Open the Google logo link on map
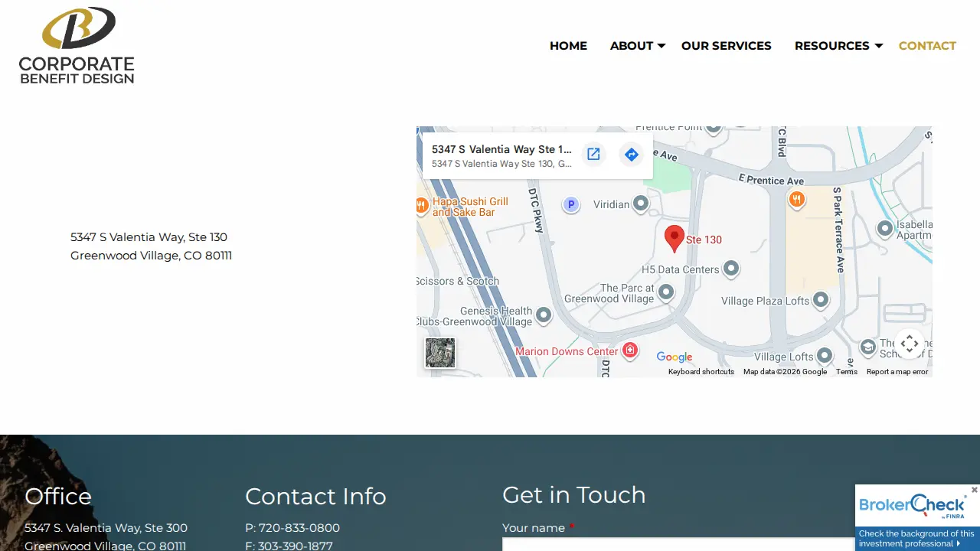 [x=675, y=357]
